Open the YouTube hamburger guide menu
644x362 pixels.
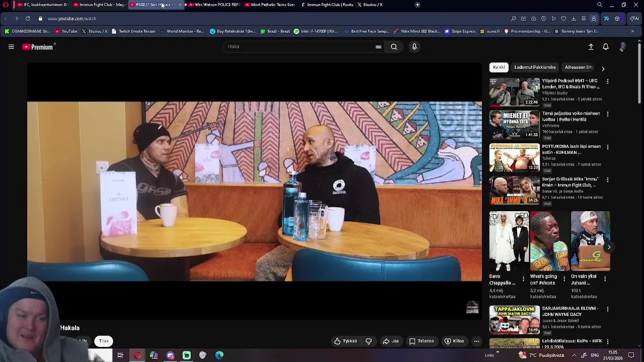click(x=11, y=47)
